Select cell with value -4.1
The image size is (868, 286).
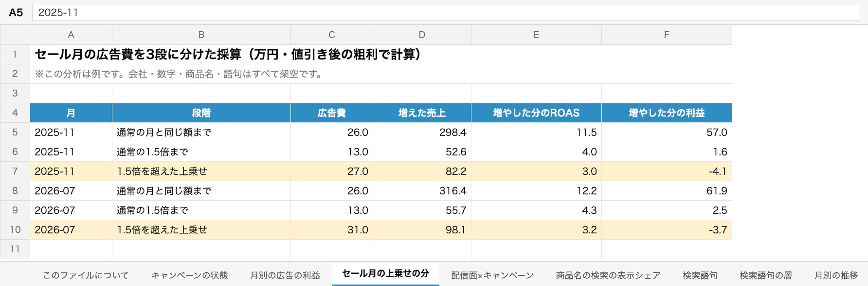pos(667,172)
